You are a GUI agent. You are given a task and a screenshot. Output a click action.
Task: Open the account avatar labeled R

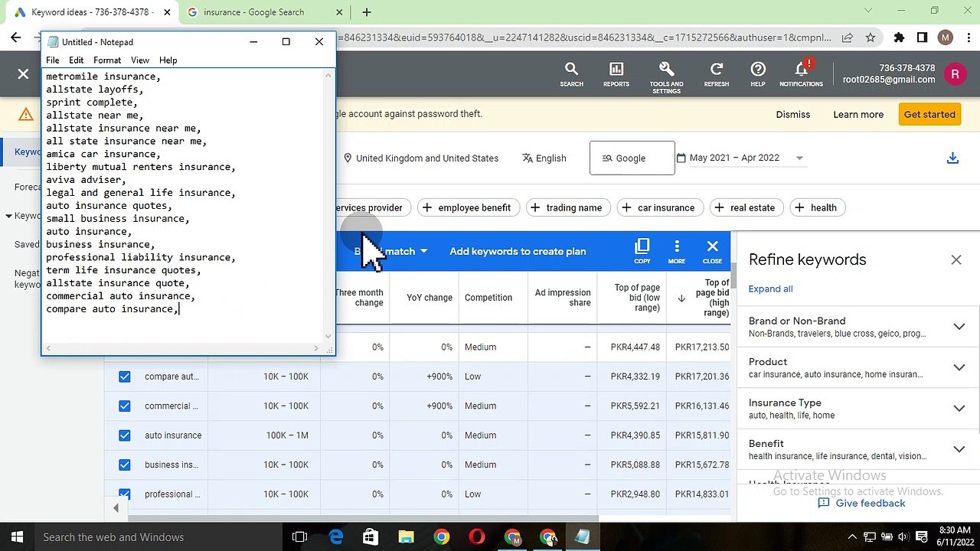coord(955,74)
